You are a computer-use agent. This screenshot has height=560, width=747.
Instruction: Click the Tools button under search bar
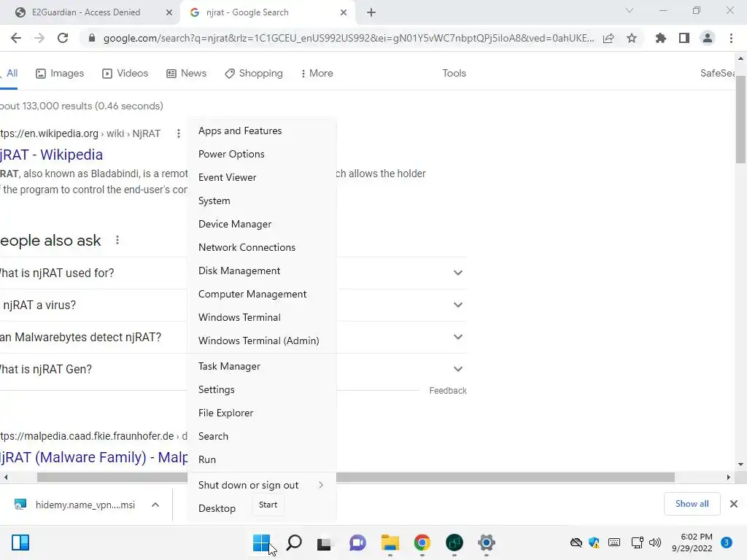(x=454, y=74)
